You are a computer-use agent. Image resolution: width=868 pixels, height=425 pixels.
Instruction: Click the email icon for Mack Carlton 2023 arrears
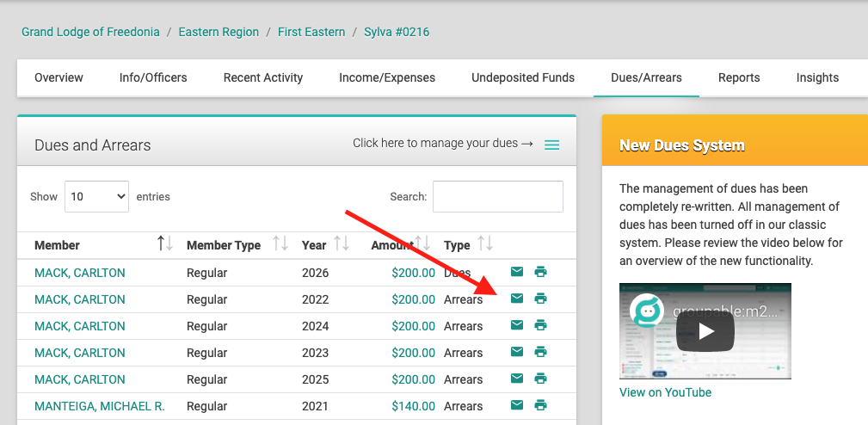coord(517,352)
